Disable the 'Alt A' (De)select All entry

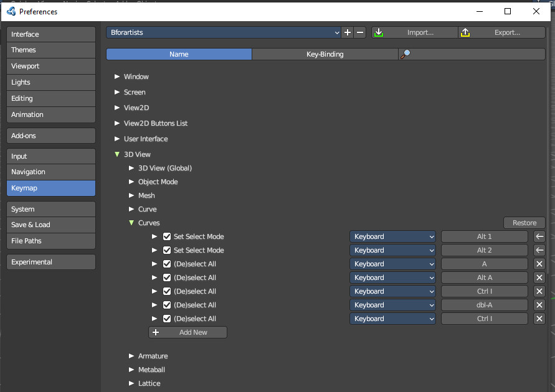coord(167,278)
